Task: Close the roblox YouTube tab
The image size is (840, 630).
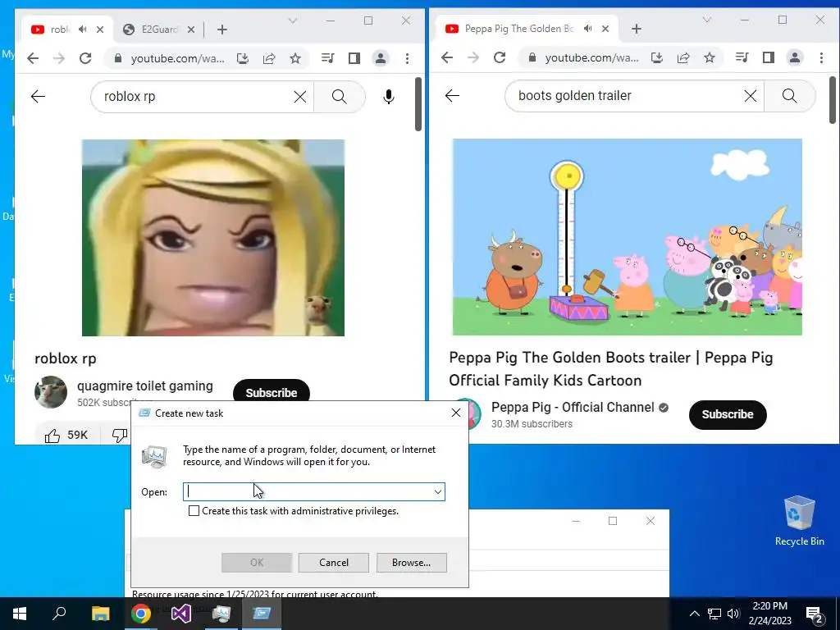Action: tap(100, 30)
